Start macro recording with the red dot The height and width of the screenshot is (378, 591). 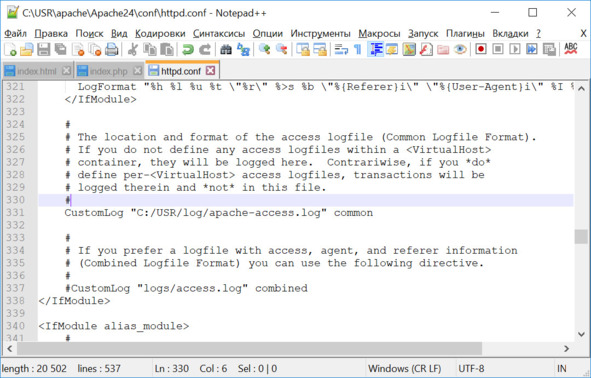481,49
